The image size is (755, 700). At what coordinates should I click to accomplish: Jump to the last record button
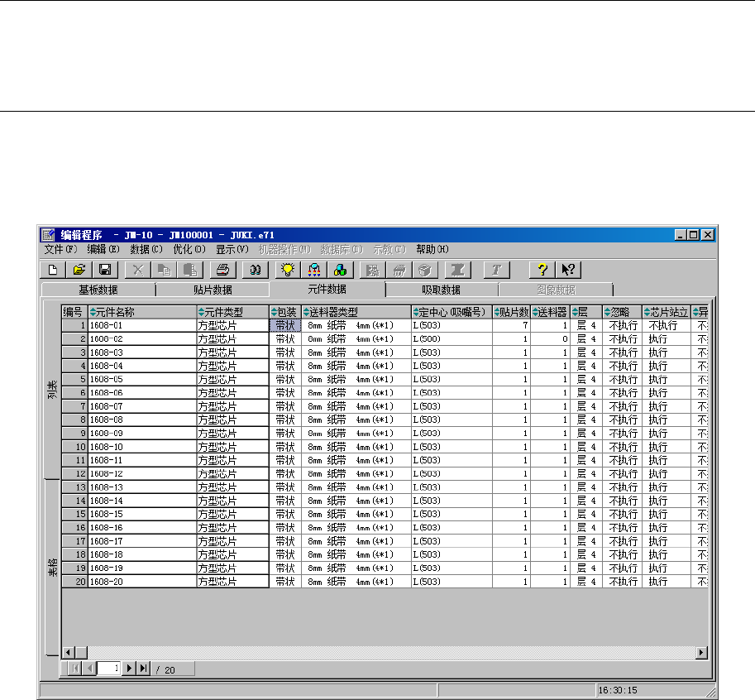144,669
